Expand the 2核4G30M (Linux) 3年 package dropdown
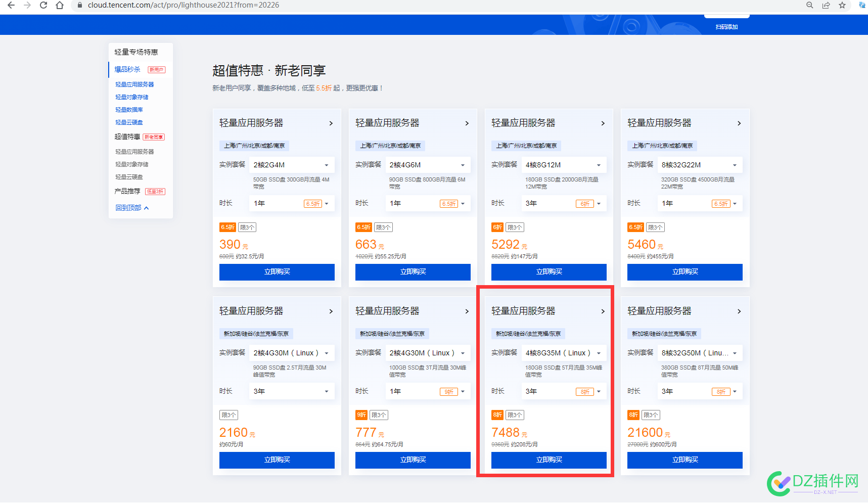 [292, 353]
